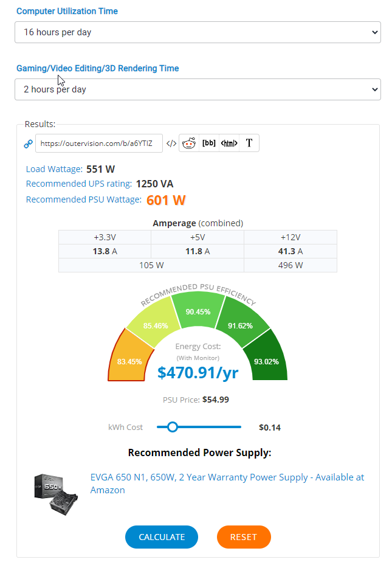Click the Recommended PSU Wattage label
Viewport: 392px width, 565px height.
coord(84,199)
